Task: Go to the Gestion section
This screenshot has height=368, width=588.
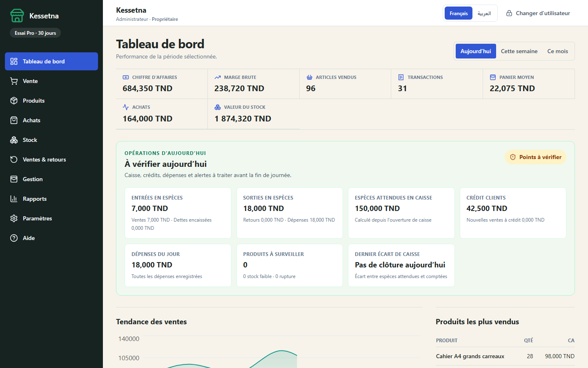Action: 51,179
